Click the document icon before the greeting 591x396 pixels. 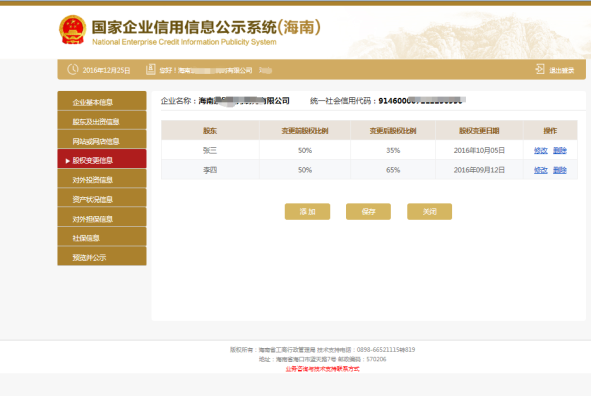(151, 69)
